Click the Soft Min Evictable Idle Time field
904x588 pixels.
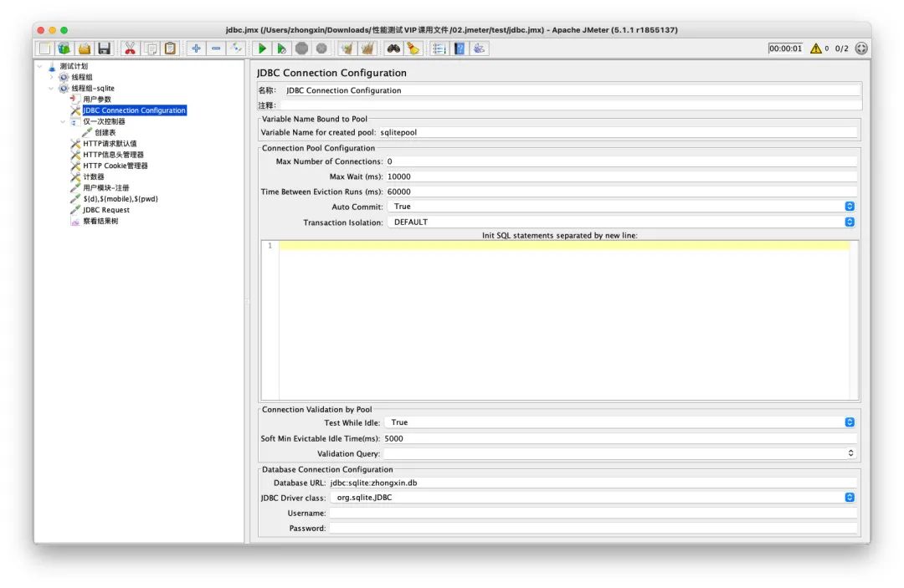tap(620, 439)
